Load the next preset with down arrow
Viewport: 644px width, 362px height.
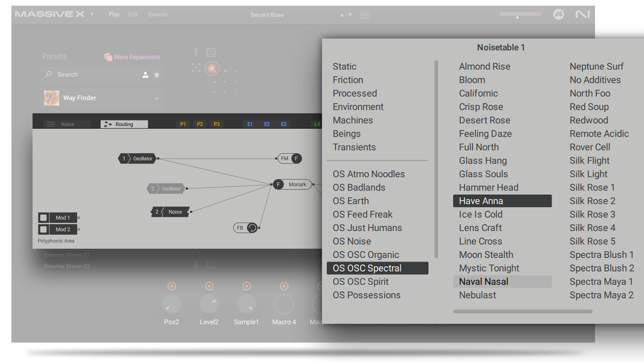tap(350, 15)
